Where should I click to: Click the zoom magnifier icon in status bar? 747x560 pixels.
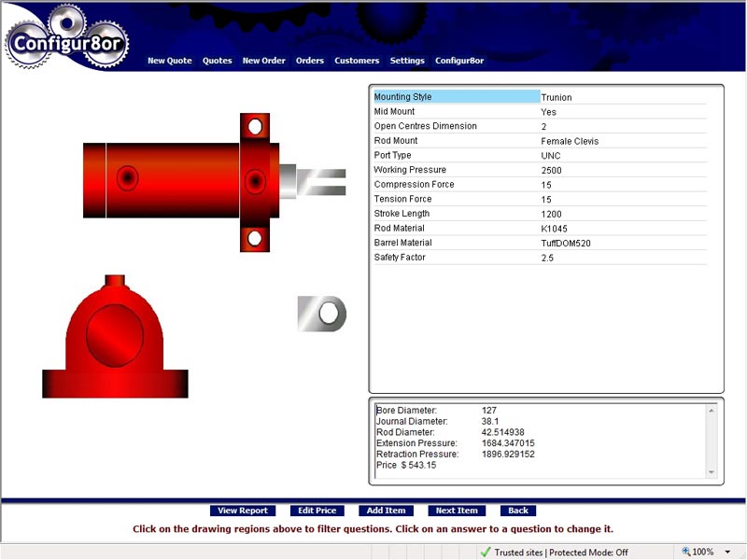pyautogui.click(x=686, y=552)
